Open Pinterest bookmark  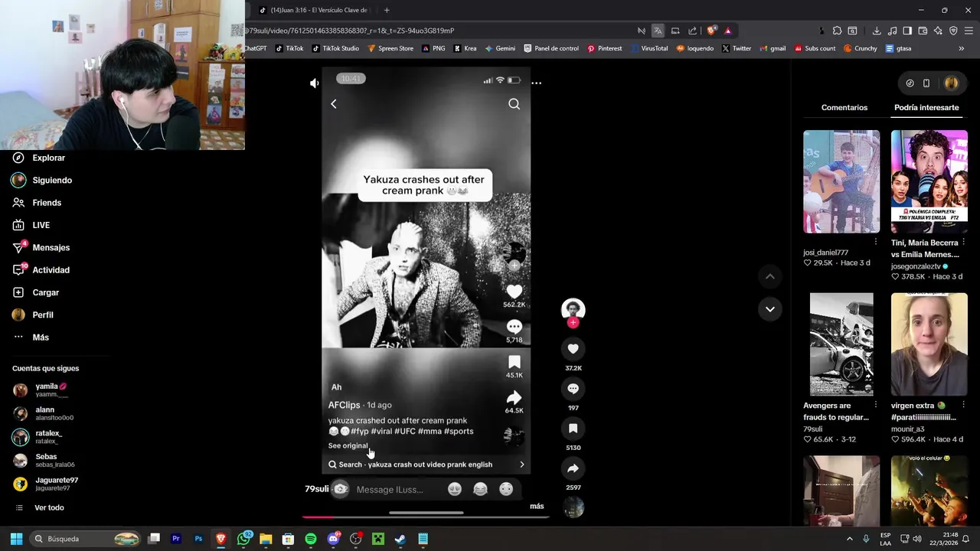[x=604, y=48]
